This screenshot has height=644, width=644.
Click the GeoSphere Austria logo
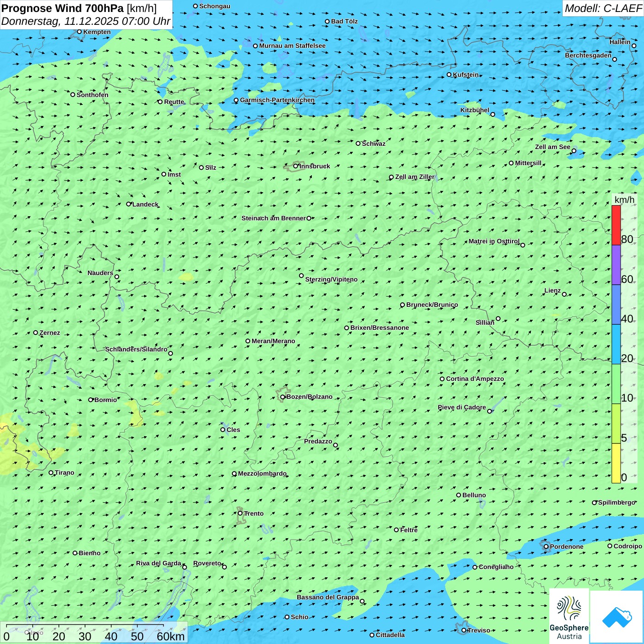[x=569, y=616]
